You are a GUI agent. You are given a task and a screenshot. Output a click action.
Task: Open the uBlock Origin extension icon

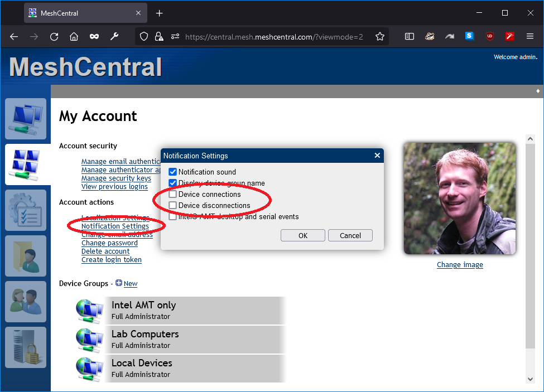pos(489,36)
